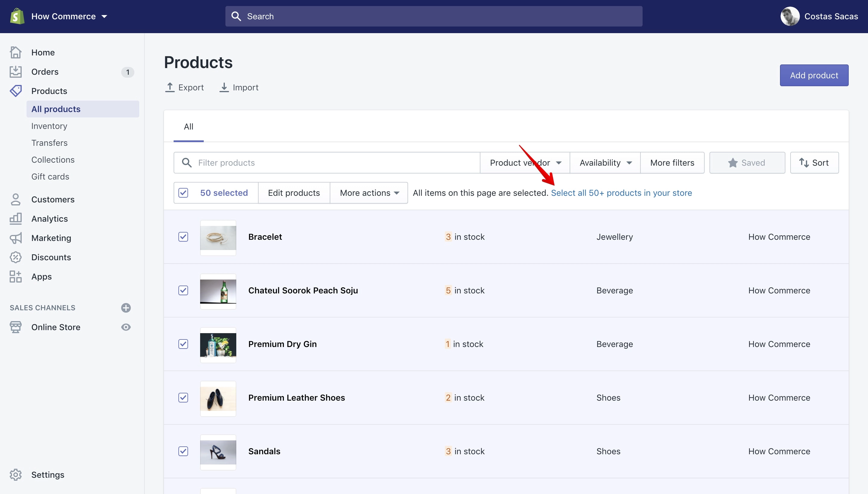
Task: Uncheck Chateul Soorok Peach Soju checkbox
Action: (x=183, y=290)
